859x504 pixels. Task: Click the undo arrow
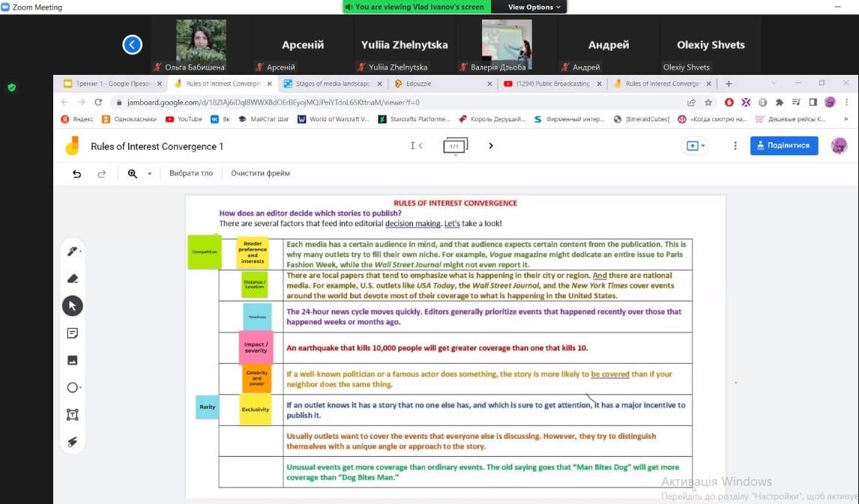pos(76,174)
